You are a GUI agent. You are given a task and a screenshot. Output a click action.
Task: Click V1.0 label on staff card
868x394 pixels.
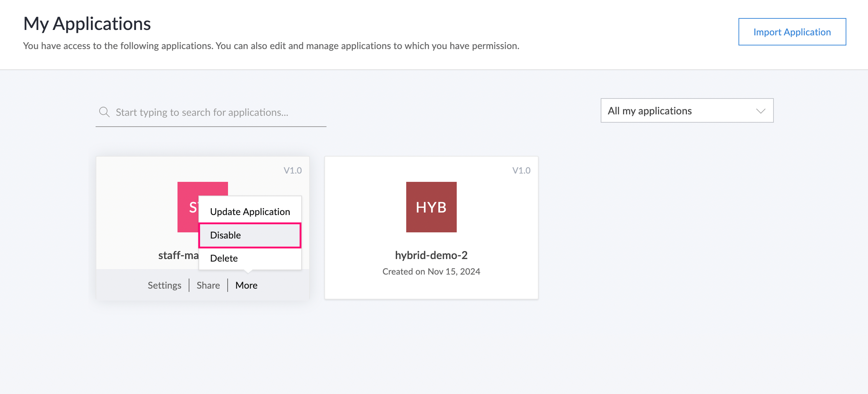pyautogui.click(x=293, y=170)
